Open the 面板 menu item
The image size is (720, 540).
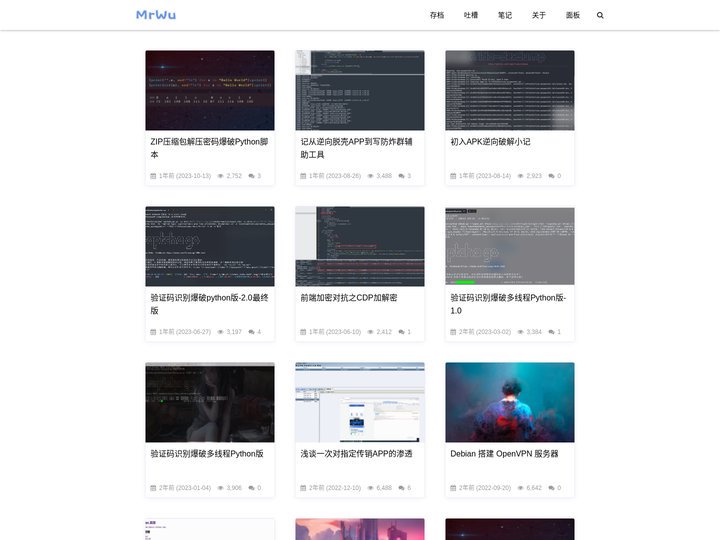pyautogui.click(x=573, y=15)
